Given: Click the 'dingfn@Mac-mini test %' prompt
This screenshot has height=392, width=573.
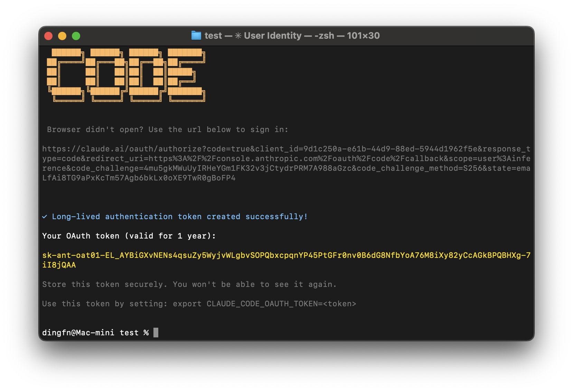Looking at the screenshot, I should pyautogui.click(x=95, y=333).
